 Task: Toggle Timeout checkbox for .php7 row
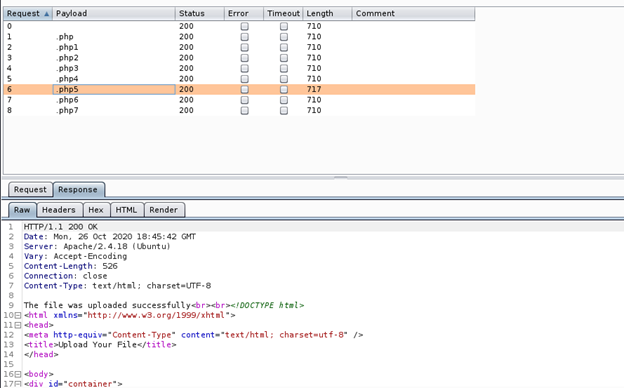(284, 111)
